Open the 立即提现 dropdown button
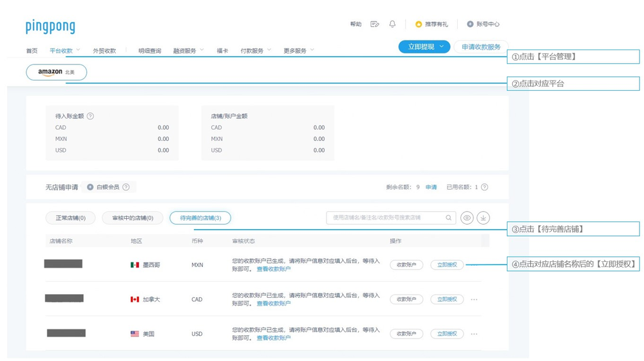Screen dimensions: 644x361 click(x=424, y=47)
